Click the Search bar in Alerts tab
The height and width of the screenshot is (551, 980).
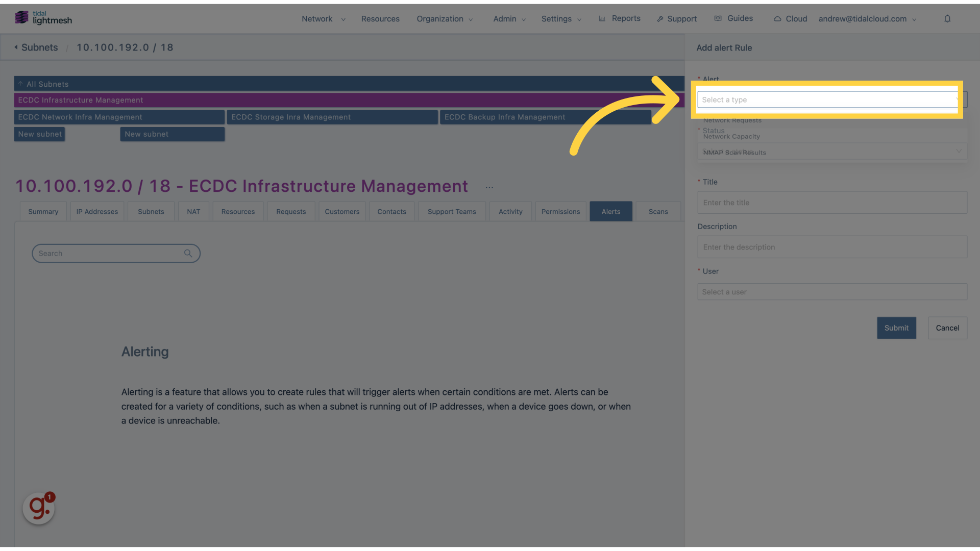pyautogui.click(x=116, y=253)
